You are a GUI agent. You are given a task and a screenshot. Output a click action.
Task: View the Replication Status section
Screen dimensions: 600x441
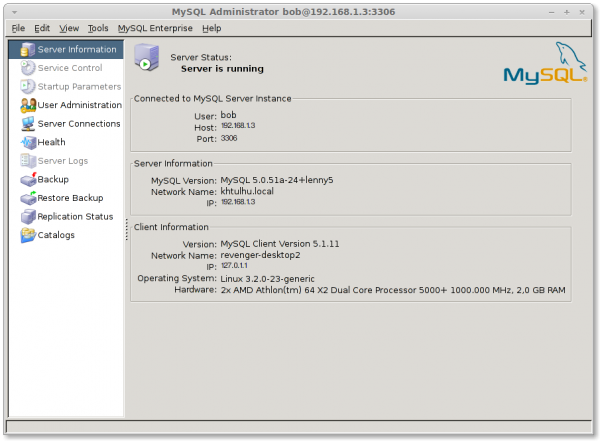point(75,217)
